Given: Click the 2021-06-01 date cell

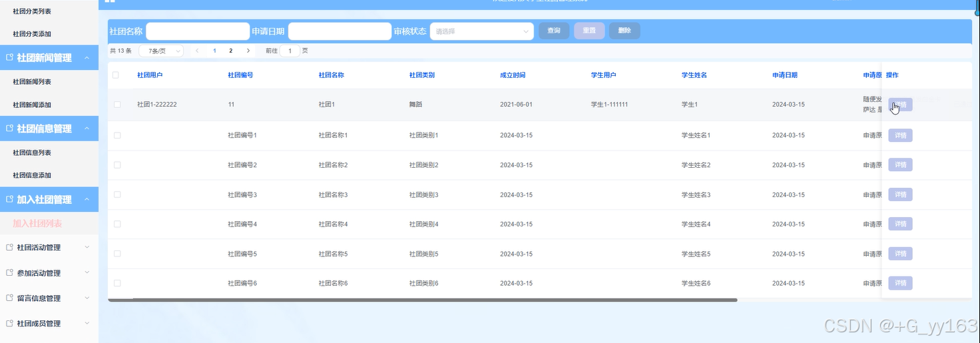Looking at the screenshot, I should click(517, 105).
